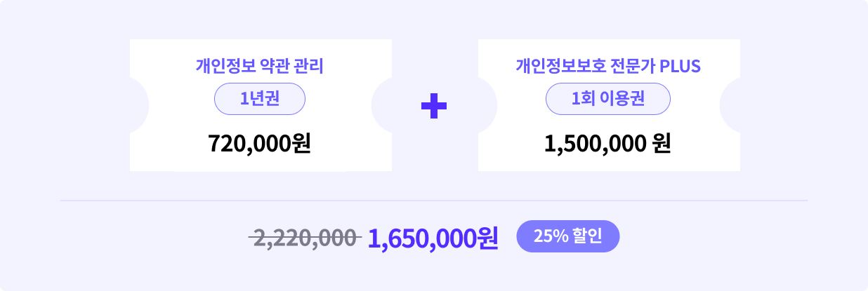The width and height of the screenshot is (868, 291).
Task: Click the horizontal divider line above total
Action: coord(434,201)
